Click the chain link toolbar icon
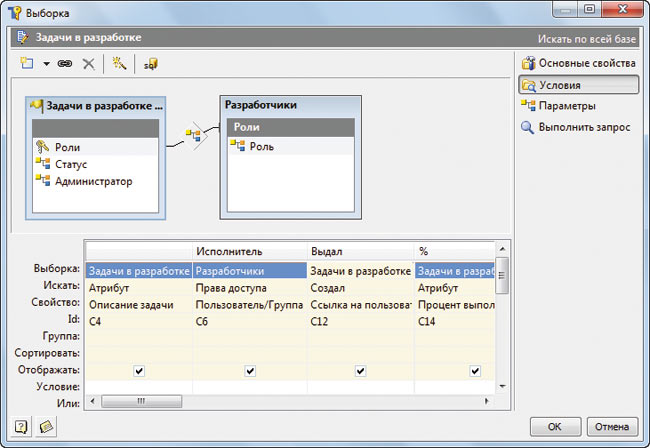Screen dimensions: 650x448 pyautogui.click(x=66, y=63)
